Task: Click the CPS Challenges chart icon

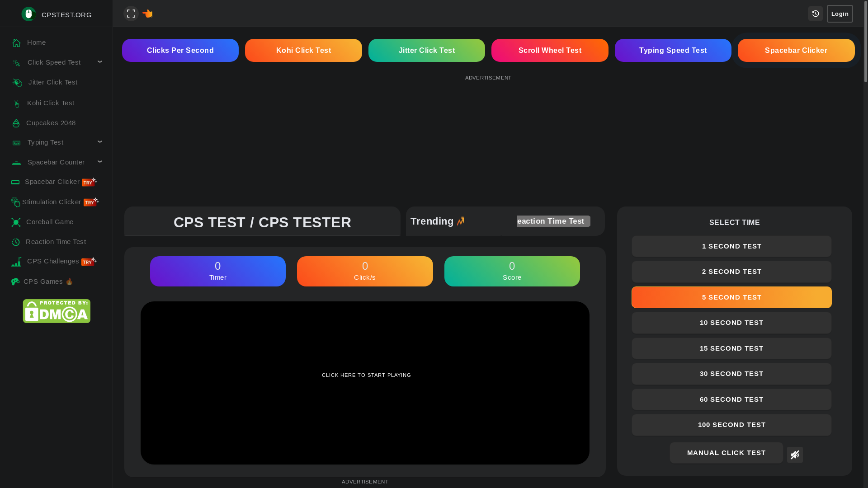Action: click(x=16, y=262)
